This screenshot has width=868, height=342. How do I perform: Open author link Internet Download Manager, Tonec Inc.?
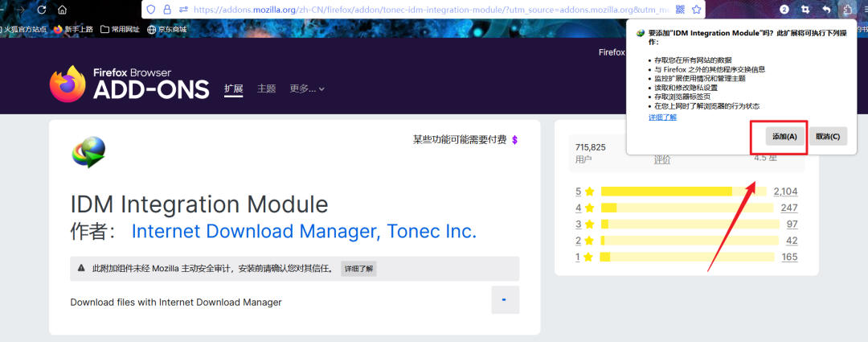[x=304, y=231]
